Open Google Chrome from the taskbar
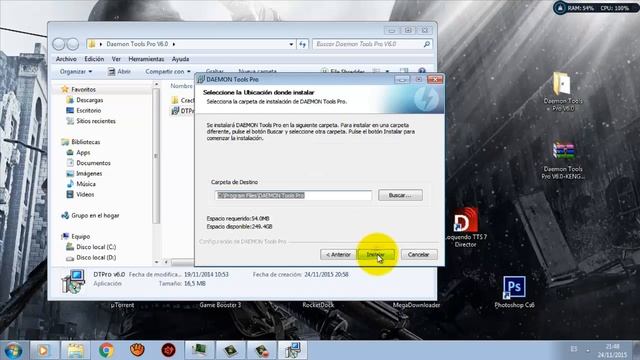Screen dimensions: 640x360 click(106, 351)
